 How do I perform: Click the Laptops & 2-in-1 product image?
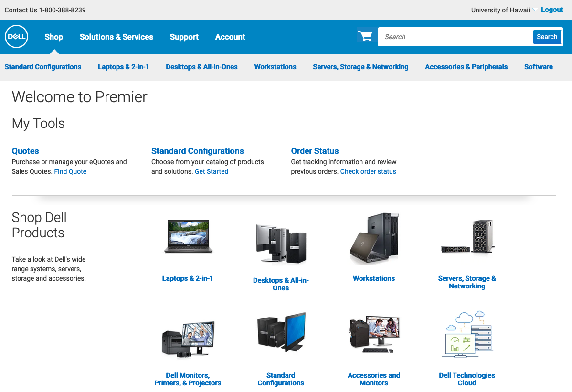point(188,236)
